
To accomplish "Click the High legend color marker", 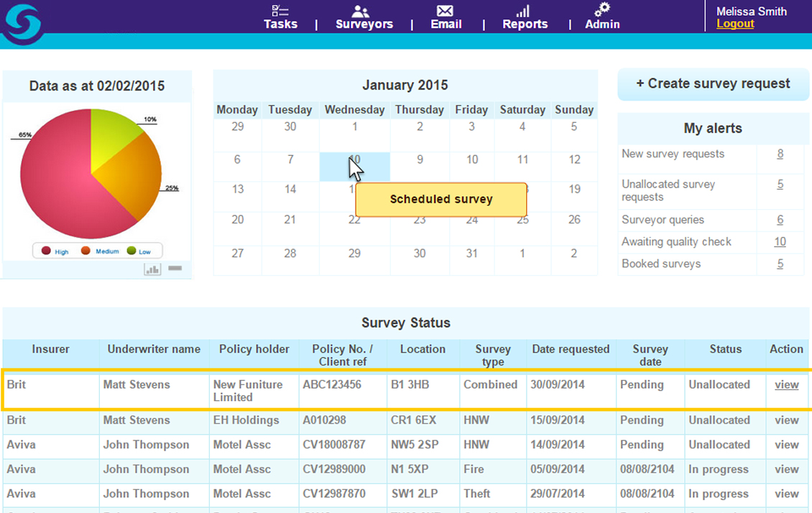I will pyautogui.click(x=47, y=251).
